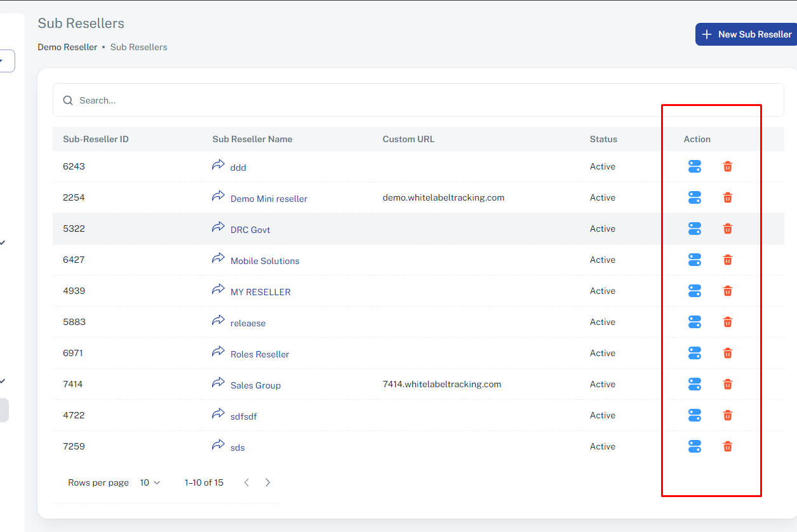The height and width of the screenshot is (532, 797).
Task: Open settings icon for Roles Reseller
Action: (695, 353)
